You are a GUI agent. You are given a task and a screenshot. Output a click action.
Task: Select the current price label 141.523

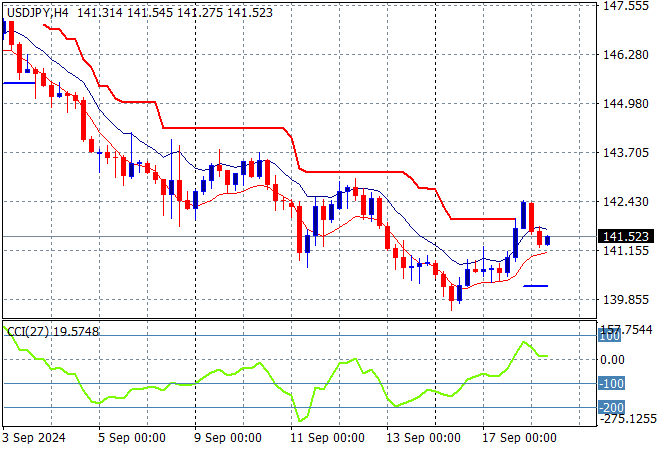click(626, 237)
